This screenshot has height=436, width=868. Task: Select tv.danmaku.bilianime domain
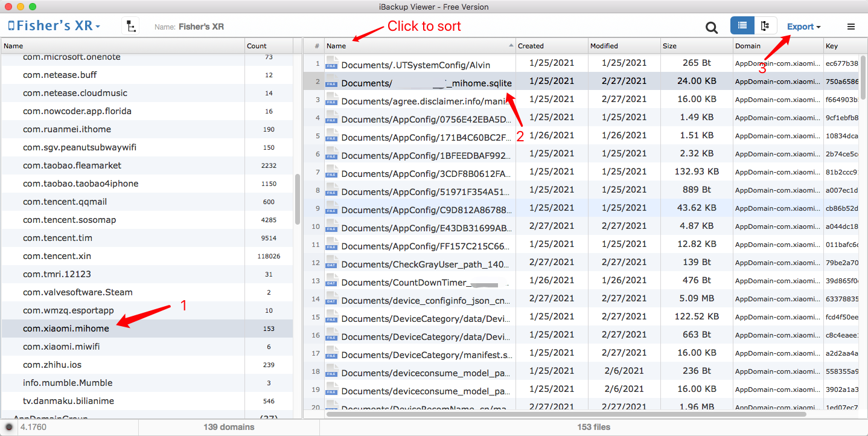(x=147, y=401)
